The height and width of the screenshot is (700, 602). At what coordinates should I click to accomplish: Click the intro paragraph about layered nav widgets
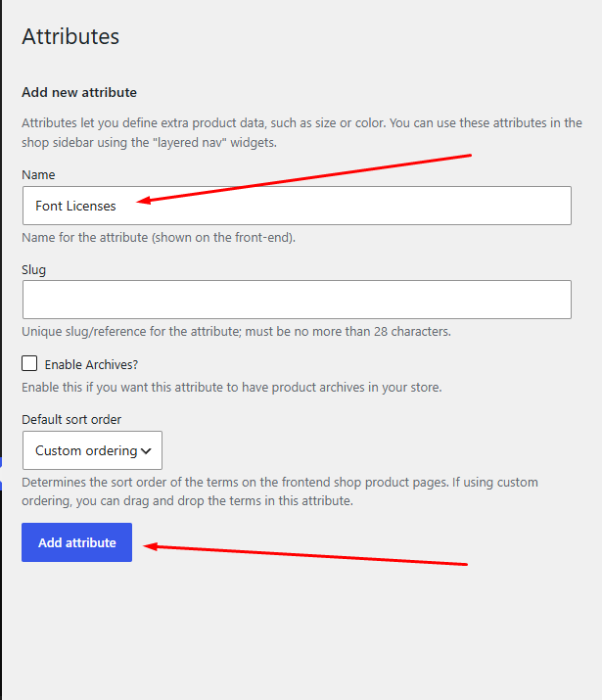point(301,132)
